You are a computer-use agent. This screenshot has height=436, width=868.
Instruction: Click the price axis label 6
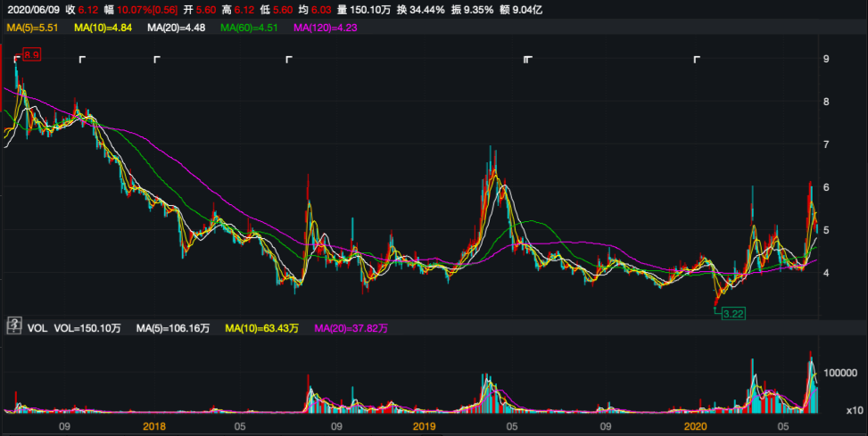826,187
